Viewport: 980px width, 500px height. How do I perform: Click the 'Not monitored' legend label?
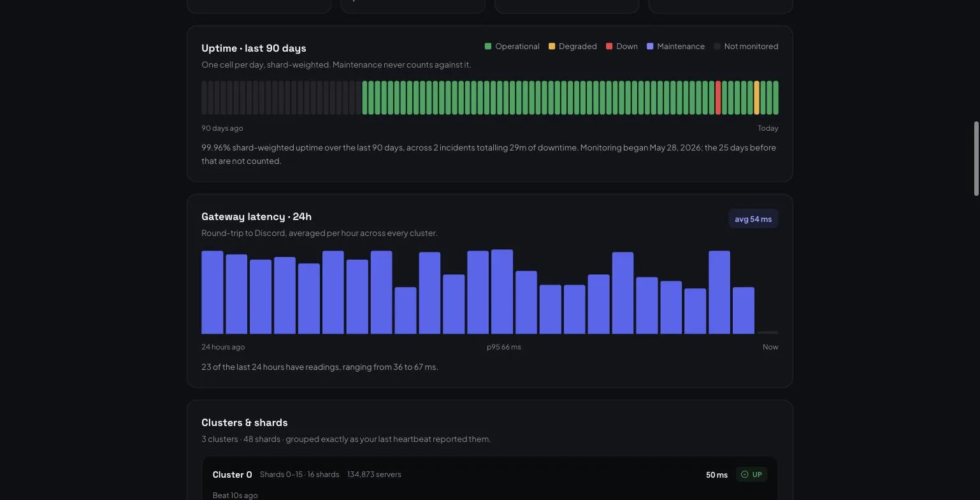click(751, 47)
